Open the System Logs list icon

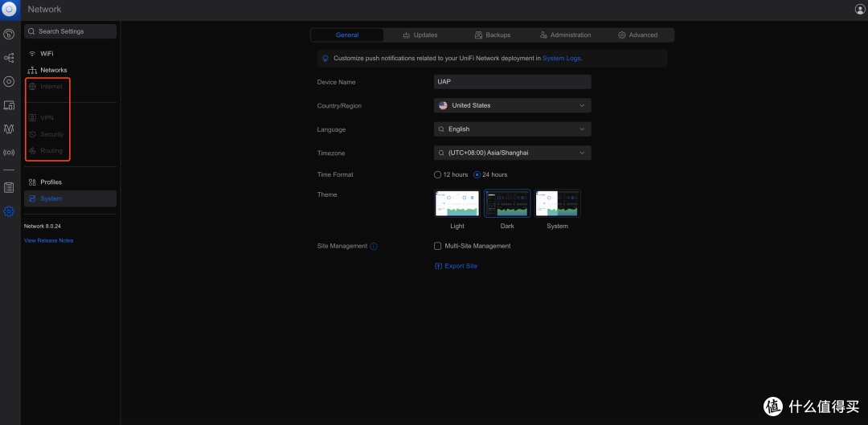tap(9, 188)
